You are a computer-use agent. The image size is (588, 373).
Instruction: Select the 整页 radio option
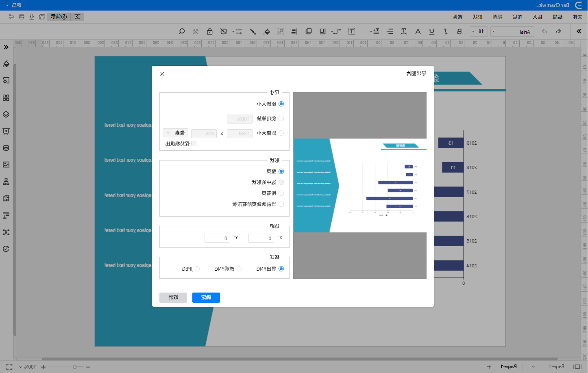281,171
